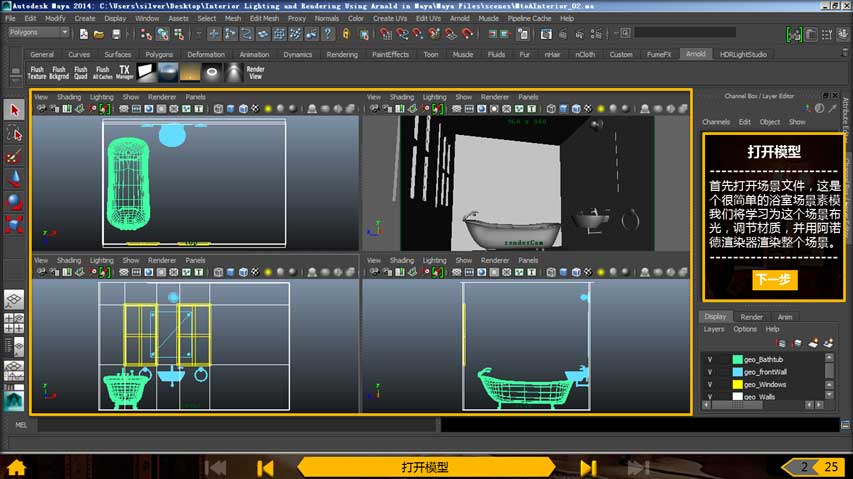Toggle visibility of geo_Windows layer
This screenshot has width=853, height=479.
point(710,384)
